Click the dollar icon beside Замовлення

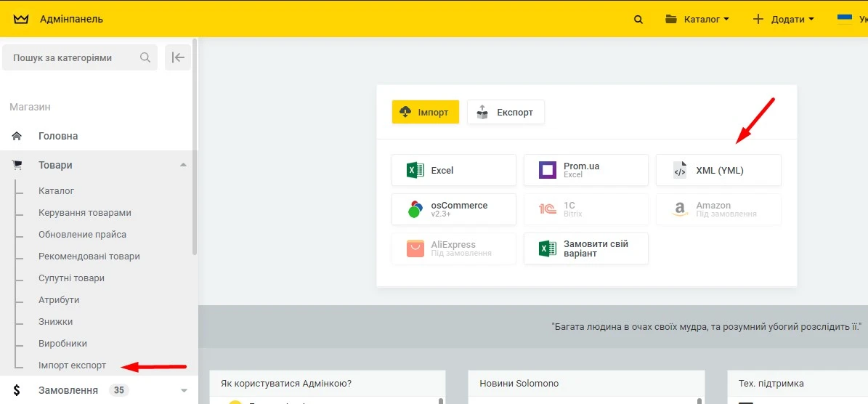(17, 390)
